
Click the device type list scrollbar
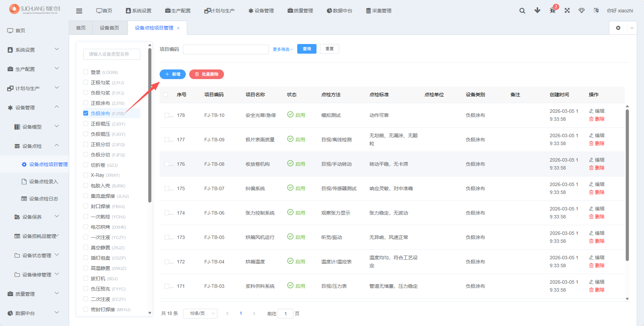pyautogui.click(x=150, y=126)
